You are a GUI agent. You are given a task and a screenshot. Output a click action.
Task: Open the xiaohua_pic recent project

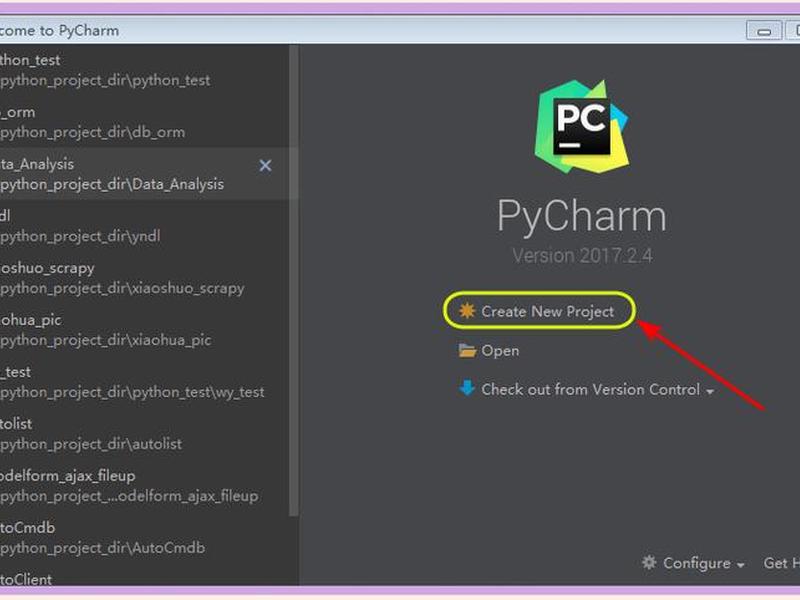(x=144, y=330)
